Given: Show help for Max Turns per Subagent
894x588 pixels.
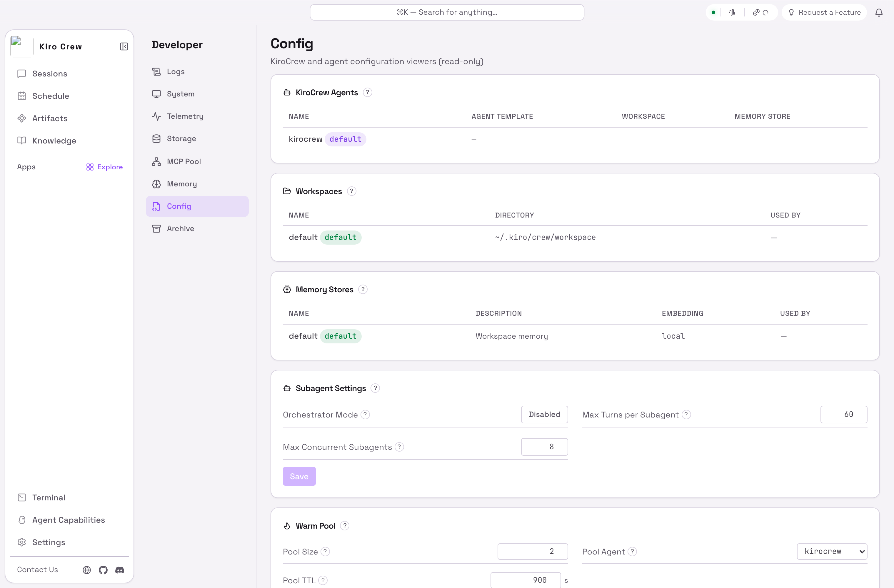Looking at the screenshot, I should 686,415.
